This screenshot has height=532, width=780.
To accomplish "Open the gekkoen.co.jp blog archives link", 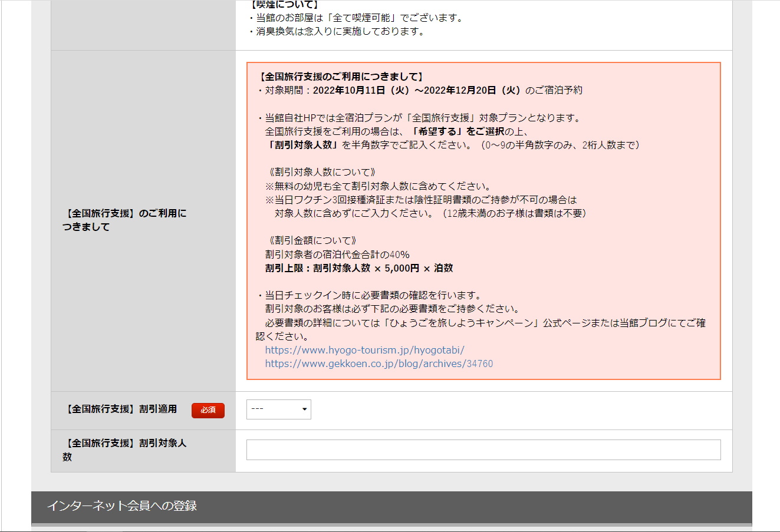I will click(x=379, y=364).
